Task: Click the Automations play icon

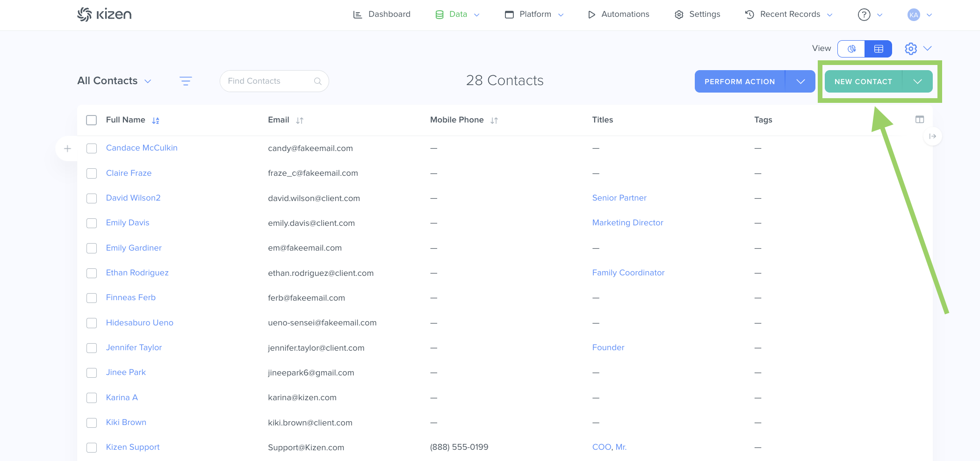Action: (x=591, y=14)
